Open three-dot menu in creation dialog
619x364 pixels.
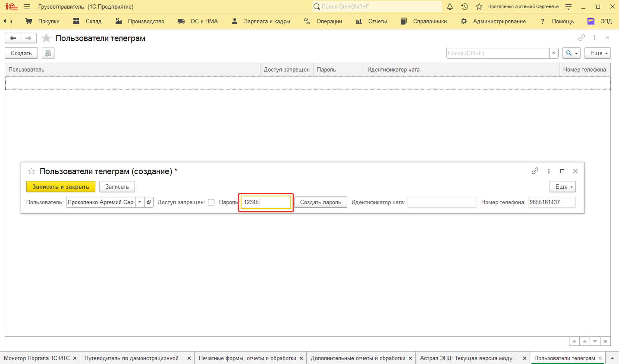549,171
